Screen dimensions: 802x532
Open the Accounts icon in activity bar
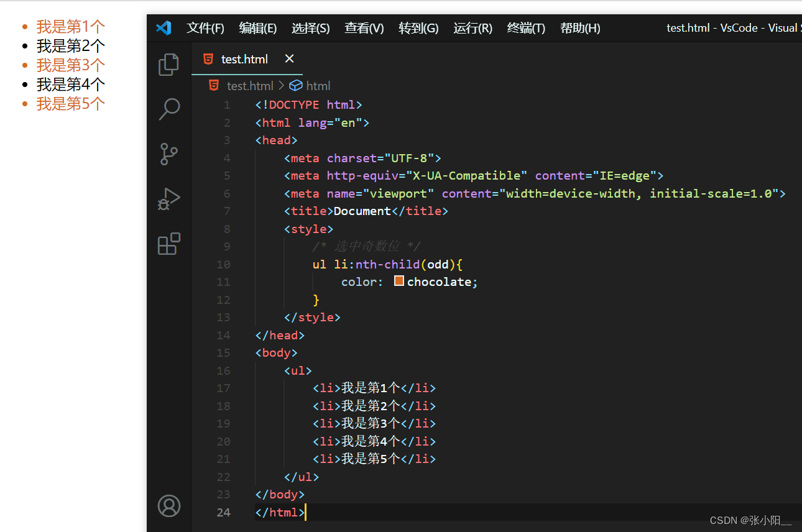pos(168,506)
